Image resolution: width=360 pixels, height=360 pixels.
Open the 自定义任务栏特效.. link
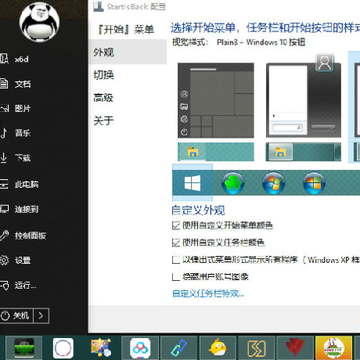point(208,294)
